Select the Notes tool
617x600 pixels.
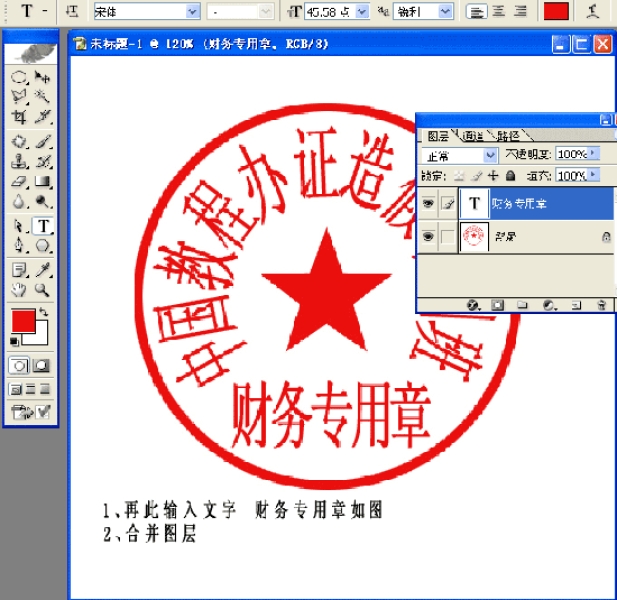(18, 270)
